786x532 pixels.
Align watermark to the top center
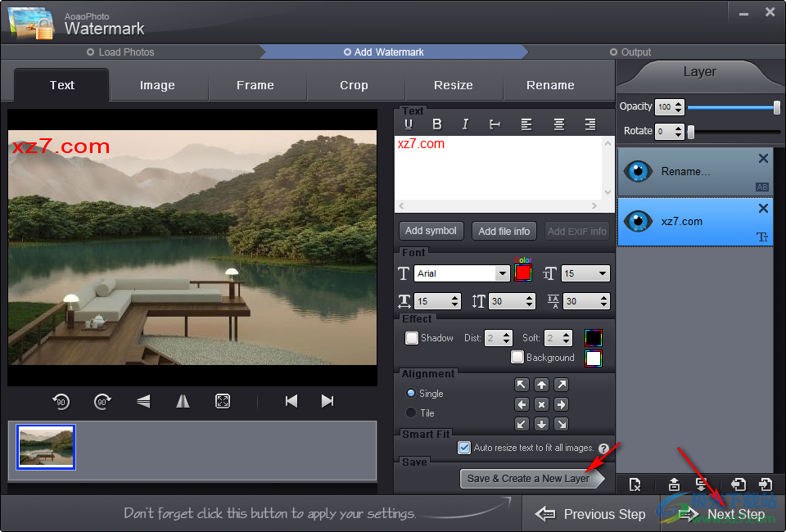[x=541, y=385]
